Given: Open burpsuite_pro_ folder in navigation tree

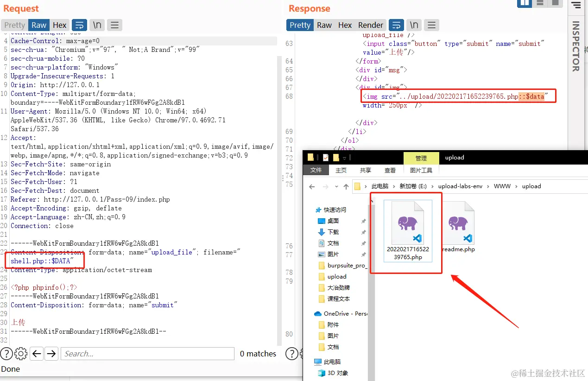Looking at the screenshot, I should point(343,266).
